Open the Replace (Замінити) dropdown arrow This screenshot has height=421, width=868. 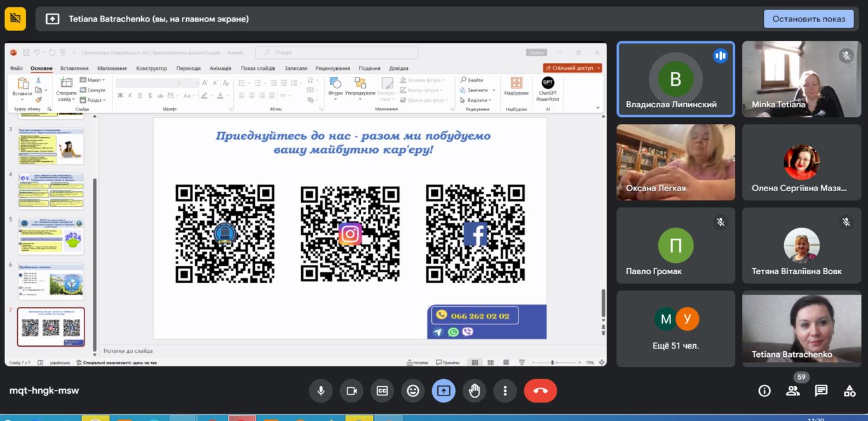click(494, 90)
